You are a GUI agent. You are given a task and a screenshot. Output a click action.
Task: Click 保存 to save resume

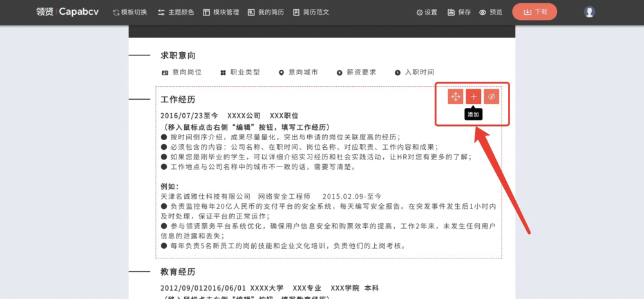click(459, 12)
